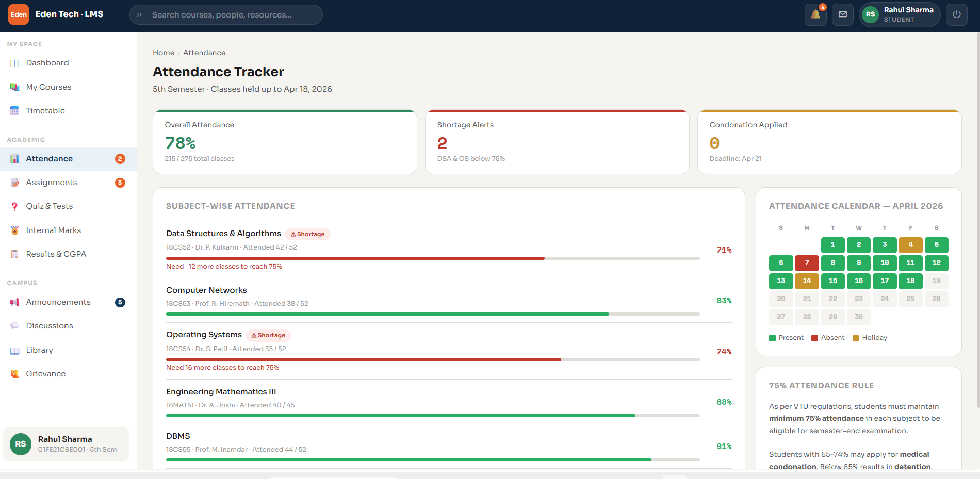Click the red Absent legend swatch
Image resolution: width=980 pixels, height=479 pixels.
[x=814, y=338]
